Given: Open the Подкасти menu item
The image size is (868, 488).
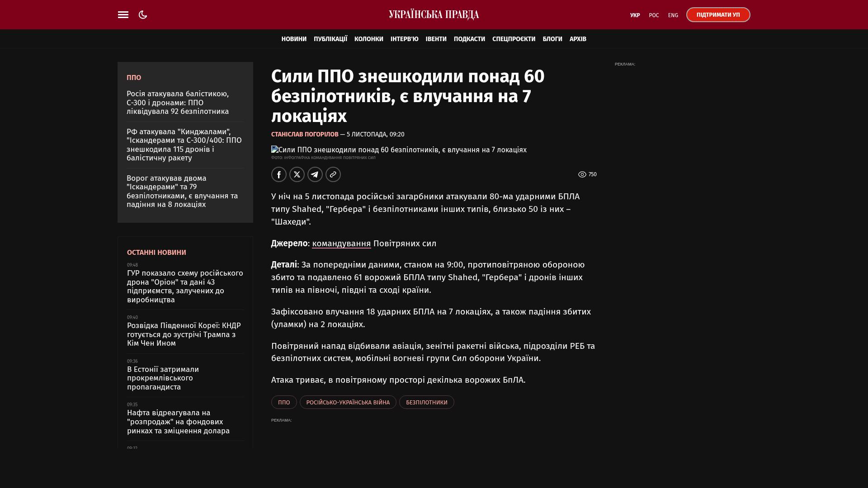Looking at the screenshot, I should click(469, 39).
